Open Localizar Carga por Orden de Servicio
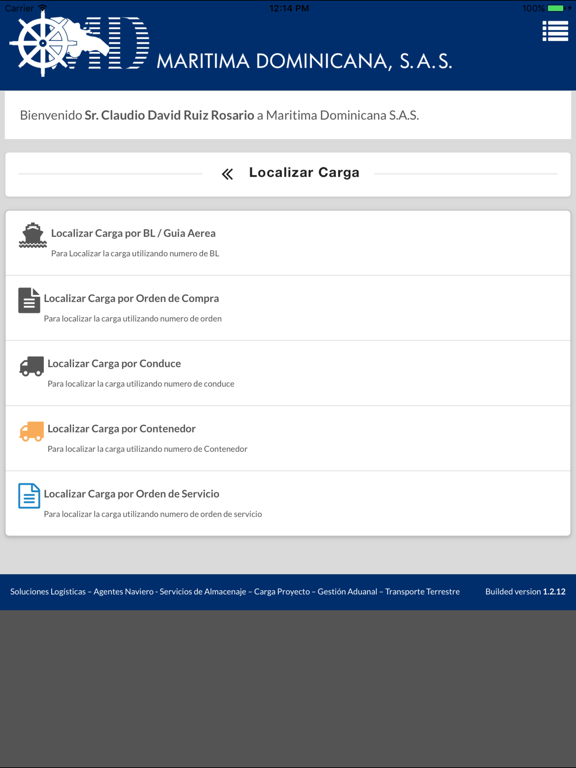576x768 pixels. tap(288, 503)
